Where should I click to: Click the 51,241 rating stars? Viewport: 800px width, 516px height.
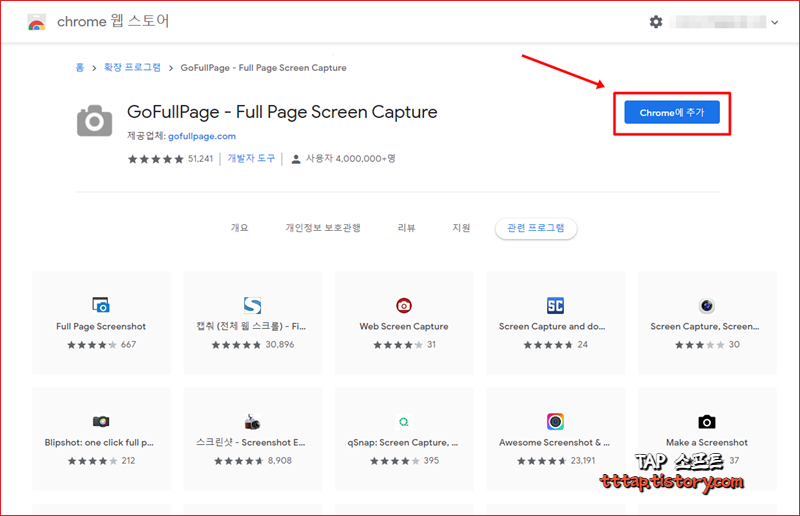[156, 159]
